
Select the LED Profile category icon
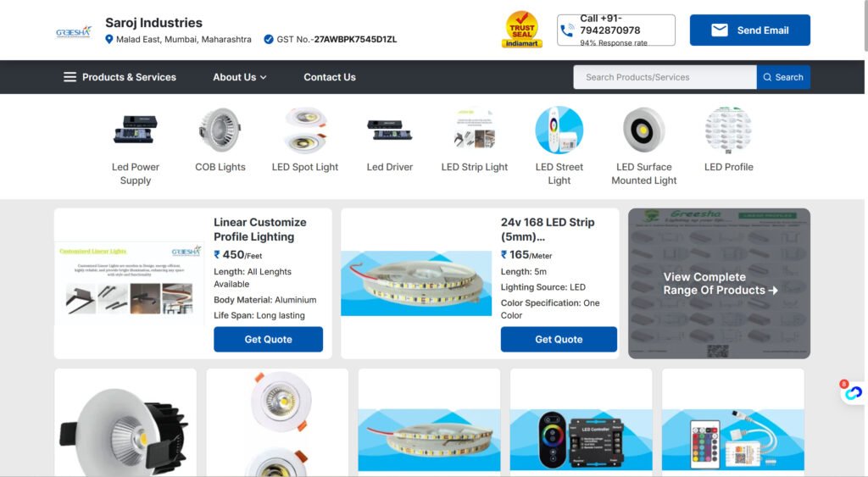[728, 130]
